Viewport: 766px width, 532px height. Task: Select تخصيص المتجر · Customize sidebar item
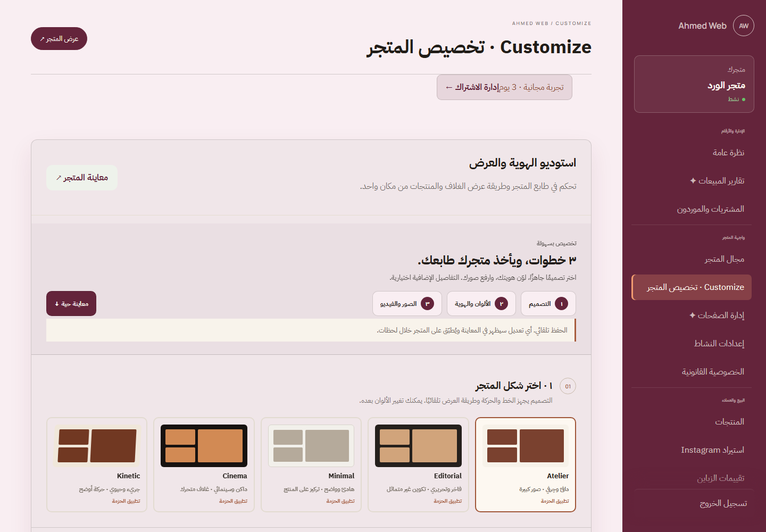pyautogui.click(x=692, y=287)
